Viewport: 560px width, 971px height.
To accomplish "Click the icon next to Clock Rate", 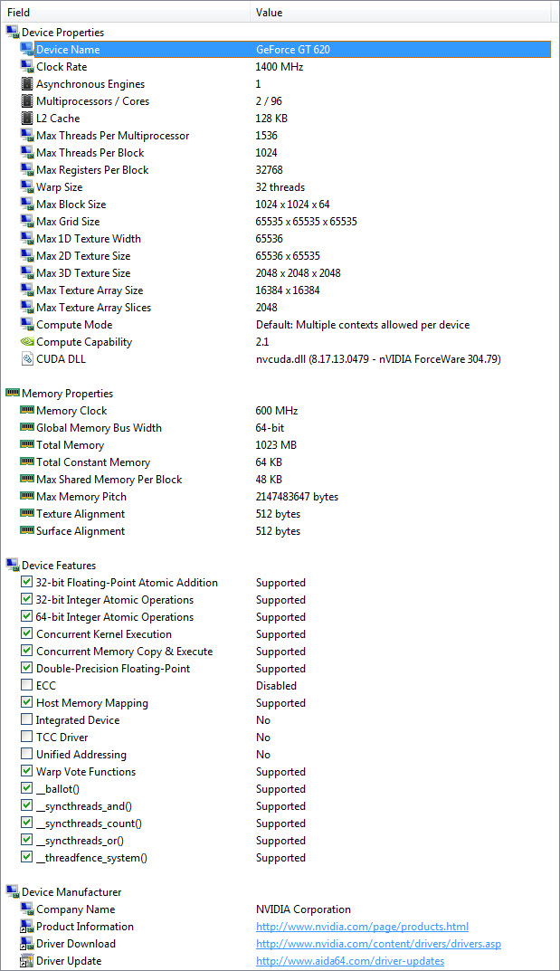I will coord(27,67).
